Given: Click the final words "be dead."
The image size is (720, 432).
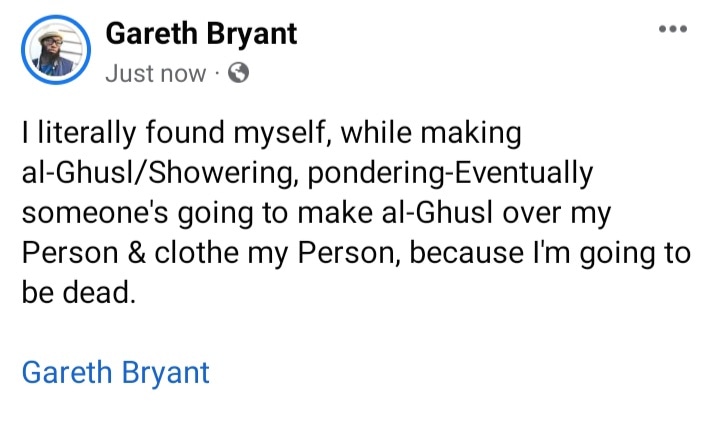Looking at the screenshot, I should pos(76,292).
